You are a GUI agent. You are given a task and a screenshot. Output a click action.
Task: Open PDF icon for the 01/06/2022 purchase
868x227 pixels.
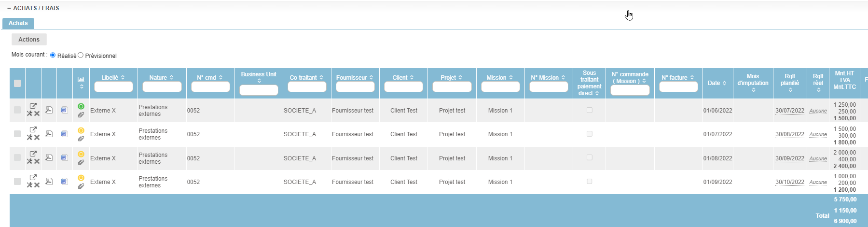tap(49, 110)
